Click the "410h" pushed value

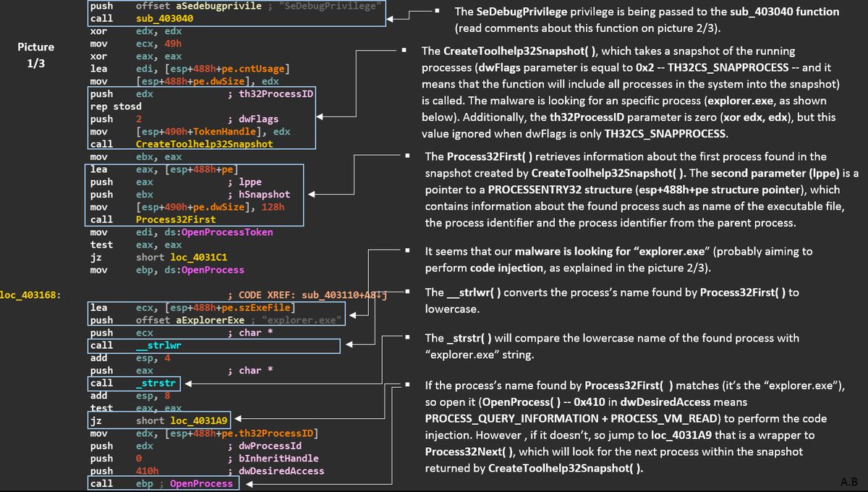pyautogui.click(x=147, y=471)
